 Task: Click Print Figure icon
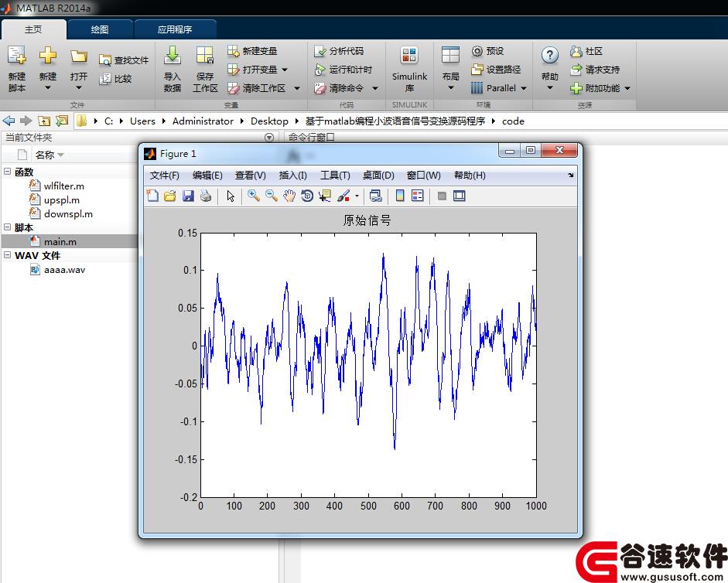206,196
